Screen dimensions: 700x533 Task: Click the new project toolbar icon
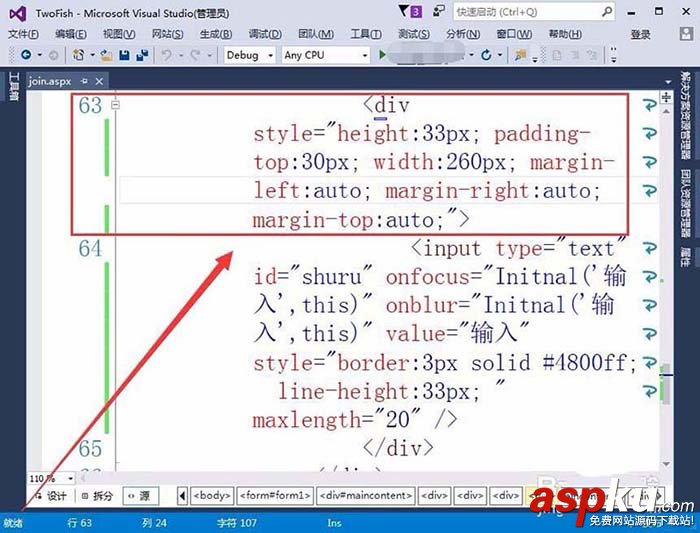79,55
